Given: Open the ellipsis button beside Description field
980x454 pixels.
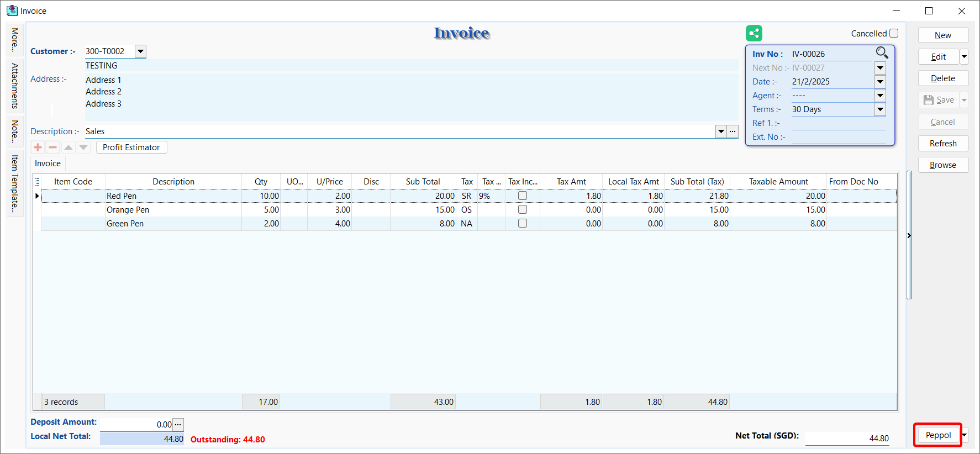Looking at the screenshot, I should coord(733,131).
